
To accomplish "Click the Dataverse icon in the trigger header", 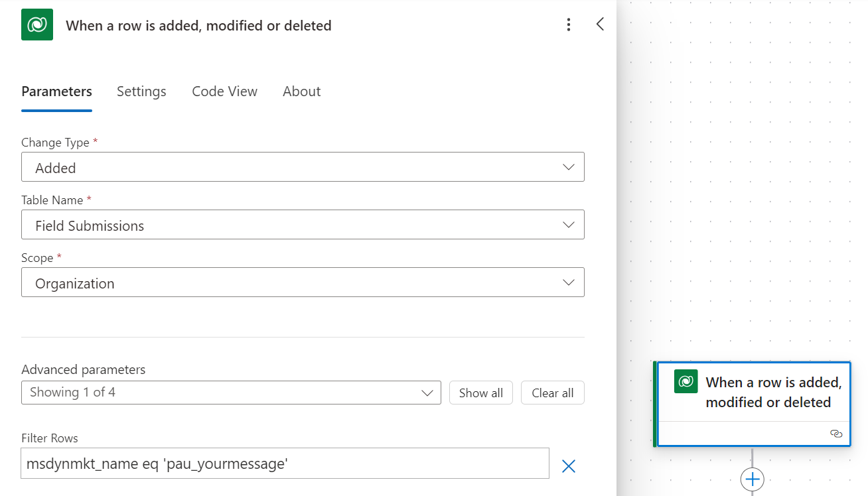I will point(36,24).
